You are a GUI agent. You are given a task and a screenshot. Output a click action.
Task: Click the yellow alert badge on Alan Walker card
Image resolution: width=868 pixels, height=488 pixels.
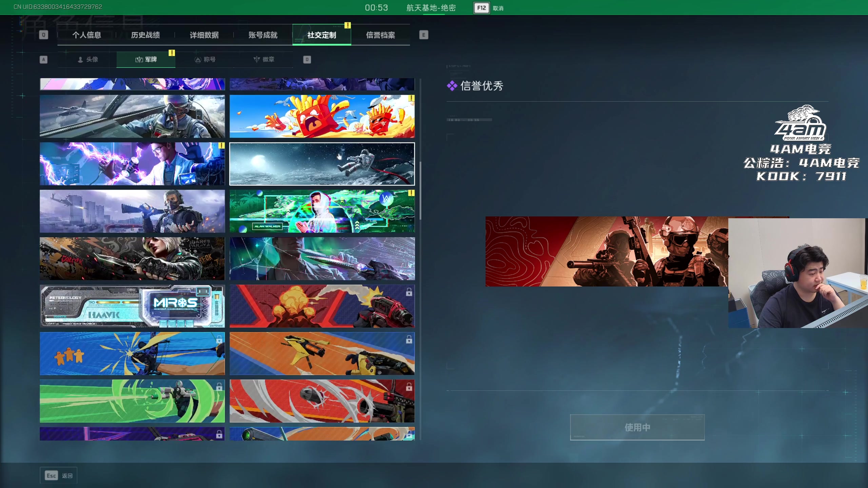click(411, 193)
